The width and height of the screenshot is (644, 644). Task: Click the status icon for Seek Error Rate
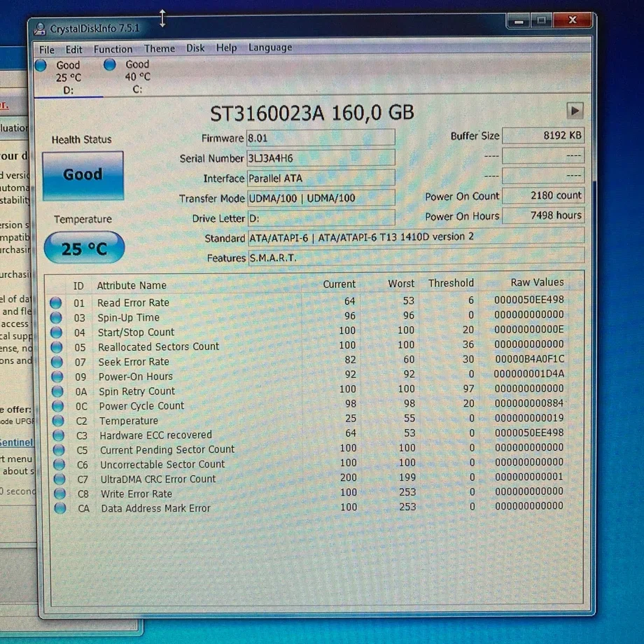point(57,363)
